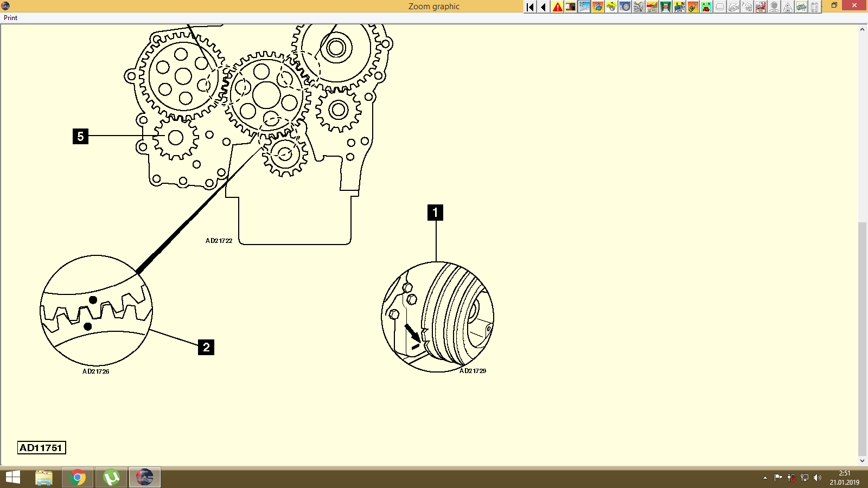Click the callout label 5 on the gear diagram

pos(81,137)
